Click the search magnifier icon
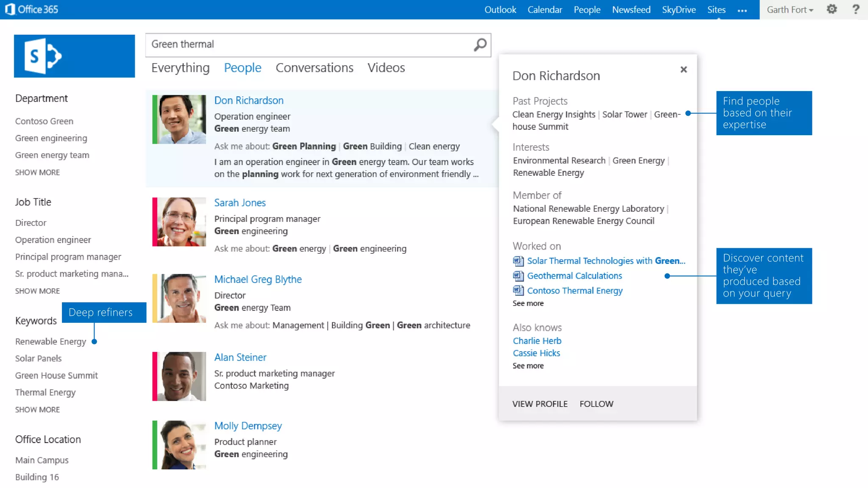The width and height of the screenshot is (868, 488). pos(480,44)
